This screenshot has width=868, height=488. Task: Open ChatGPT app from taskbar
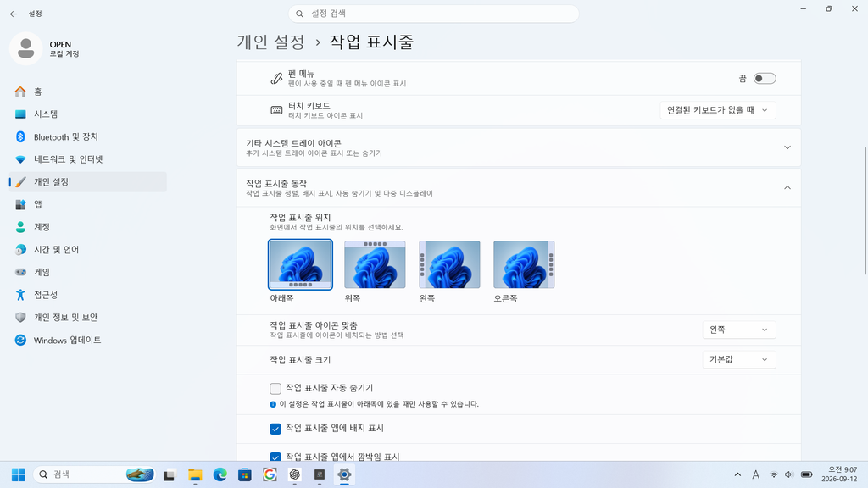[294, 474]
